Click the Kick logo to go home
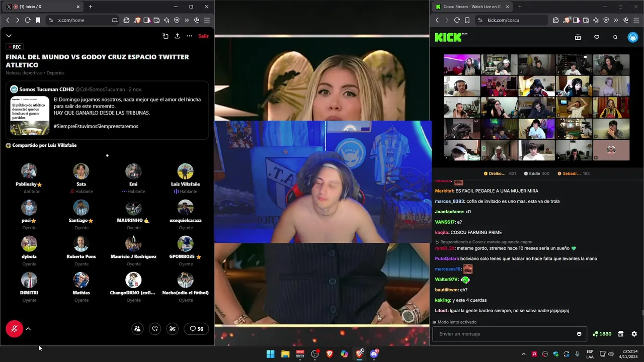The width and height of the screenshot is (644, 362). tap(451, 37)
